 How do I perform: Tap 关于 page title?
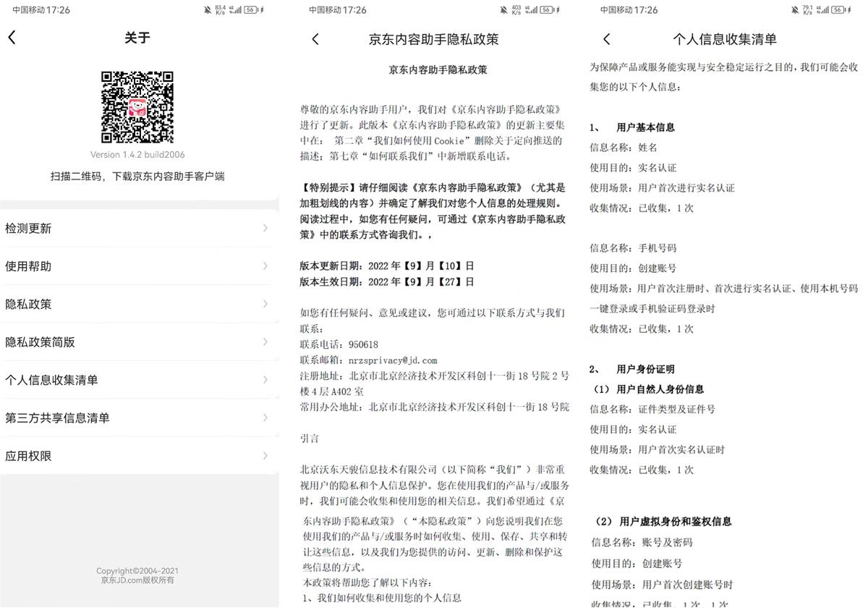point(137,38)
